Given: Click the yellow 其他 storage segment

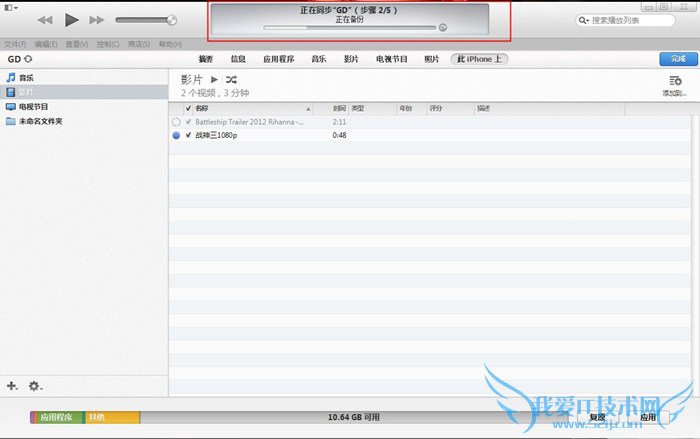Looking at the screenshot, I should [x=112, y=417].
